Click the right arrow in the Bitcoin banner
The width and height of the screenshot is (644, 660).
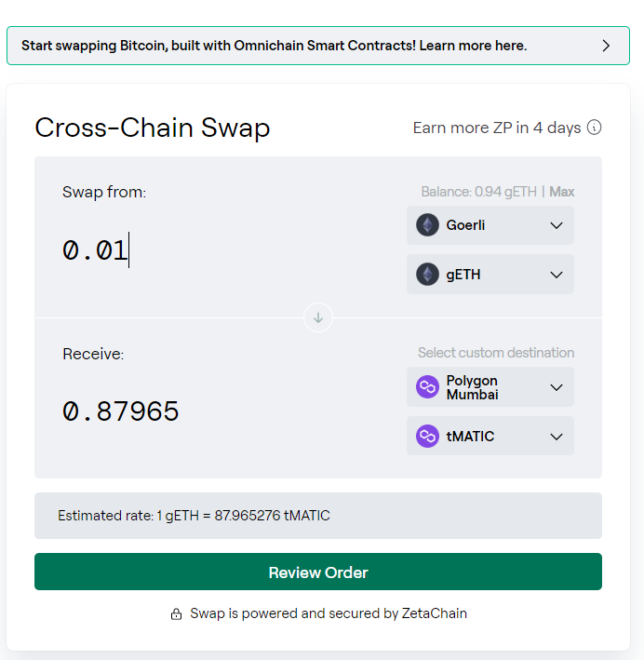[606, 46]
